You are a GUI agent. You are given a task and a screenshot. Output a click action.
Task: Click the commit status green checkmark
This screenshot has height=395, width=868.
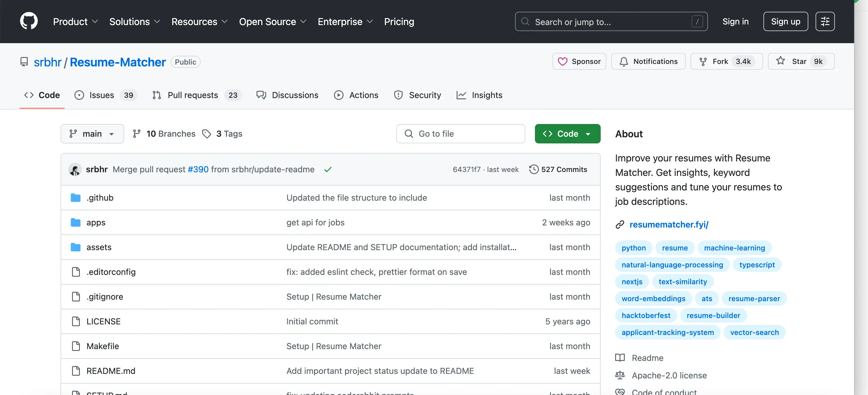point(328,170)
